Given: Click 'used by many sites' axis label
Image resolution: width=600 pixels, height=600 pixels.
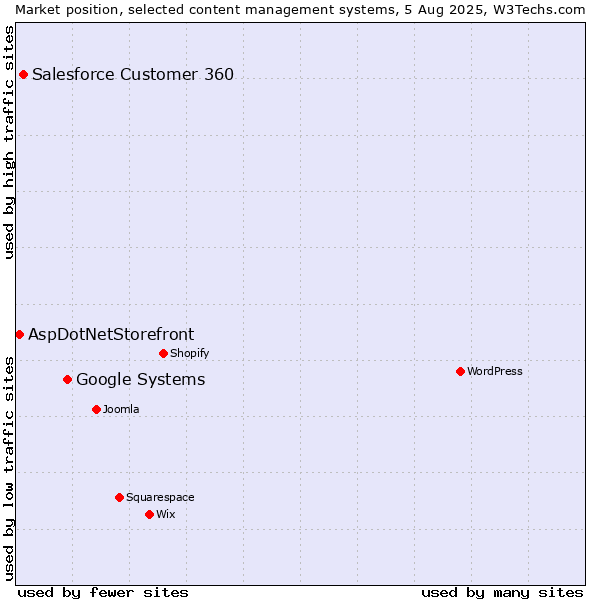Looking at the screenshot, I should 502,593.
